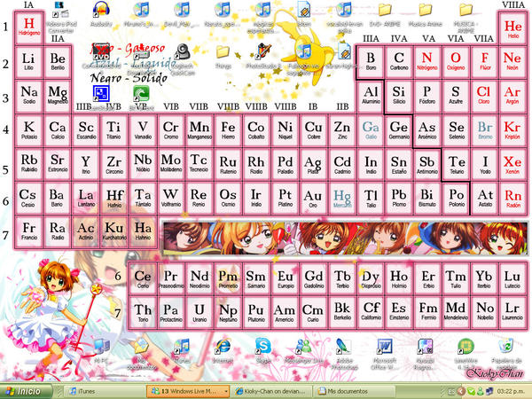Click the green tray icon beside the arrow
The height and width of the screenshot is (399, 532).
point(471,392)
